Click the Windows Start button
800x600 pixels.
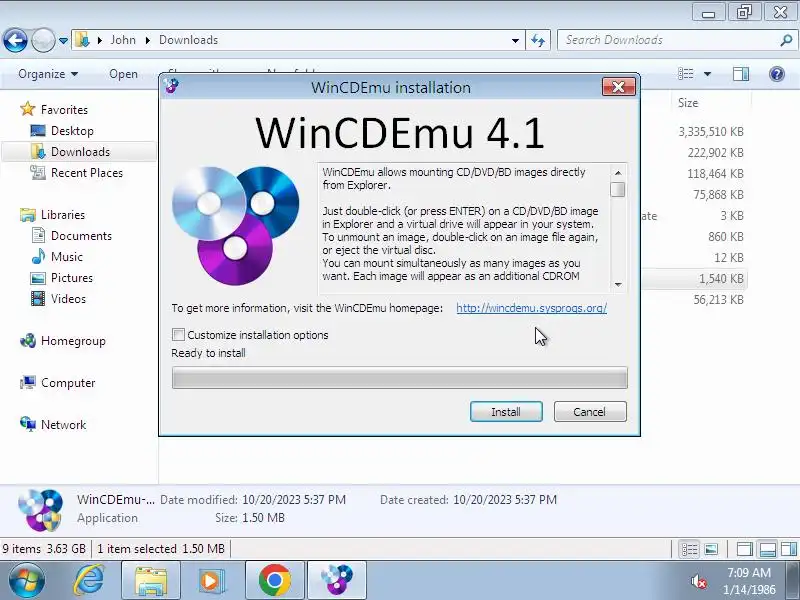click(26, 580)
